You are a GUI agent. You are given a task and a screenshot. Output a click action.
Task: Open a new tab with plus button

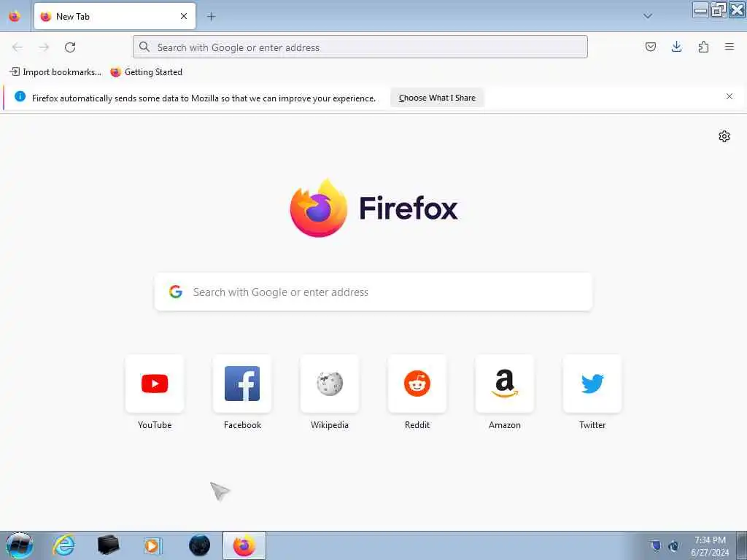tap(211, 16)
